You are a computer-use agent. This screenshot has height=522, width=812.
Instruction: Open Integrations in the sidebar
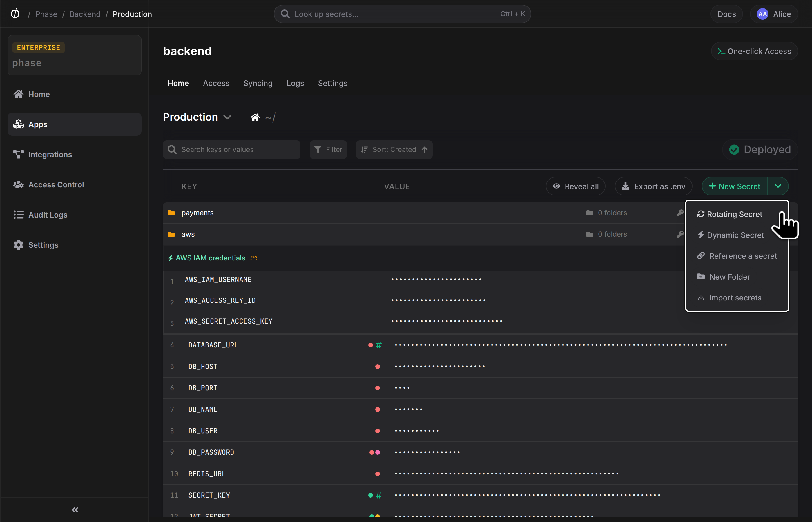(74, 154)
